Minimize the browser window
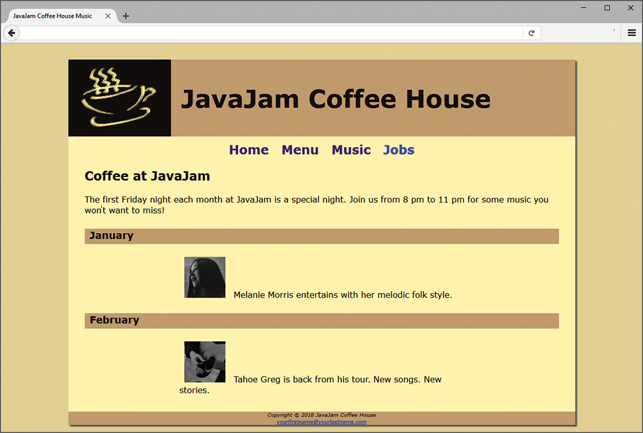The image size is (643, 433). [584, 8]
